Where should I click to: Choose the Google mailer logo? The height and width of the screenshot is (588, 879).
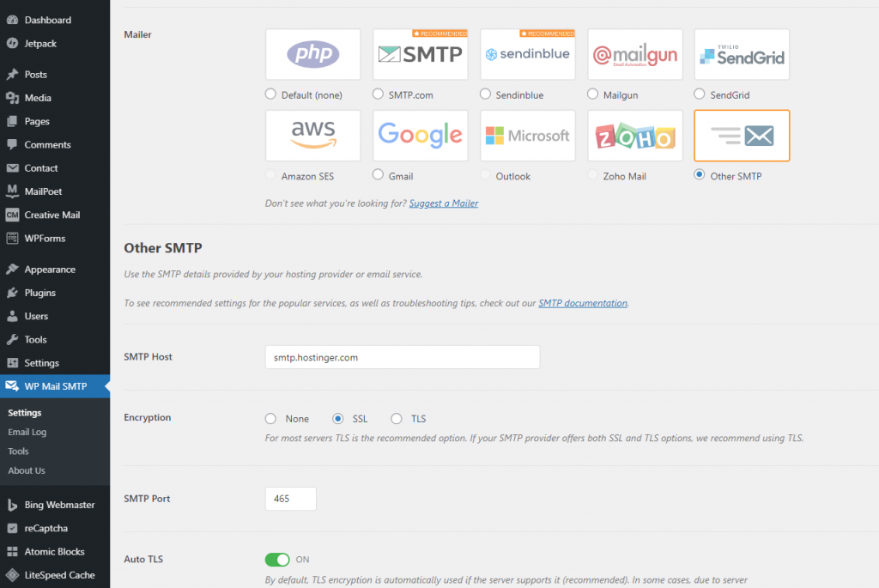pyautogui.click(x=421, y=136)
